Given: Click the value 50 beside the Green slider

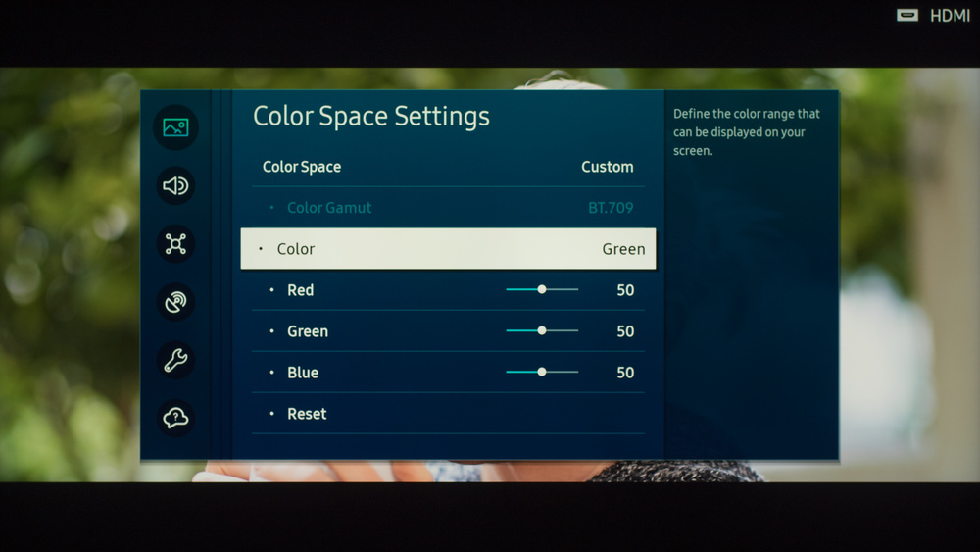Looking at the screenshot, I should click(625, 331).
